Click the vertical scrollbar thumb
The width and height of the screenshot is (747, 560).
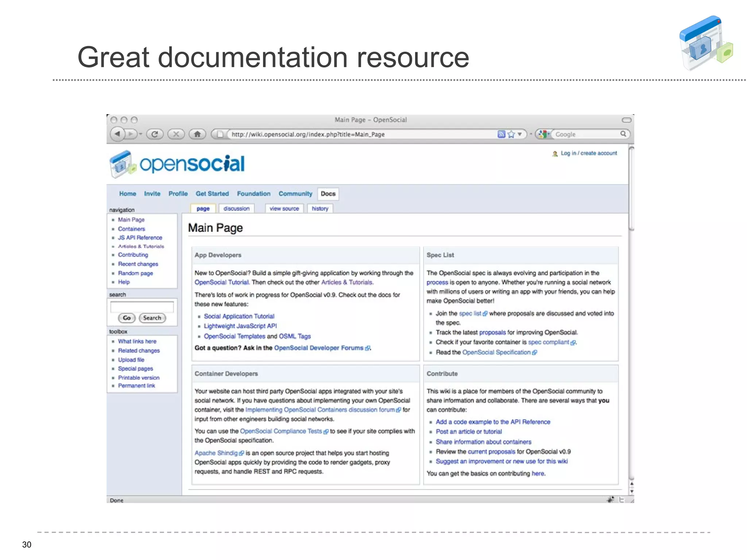[x=631, y=188]
